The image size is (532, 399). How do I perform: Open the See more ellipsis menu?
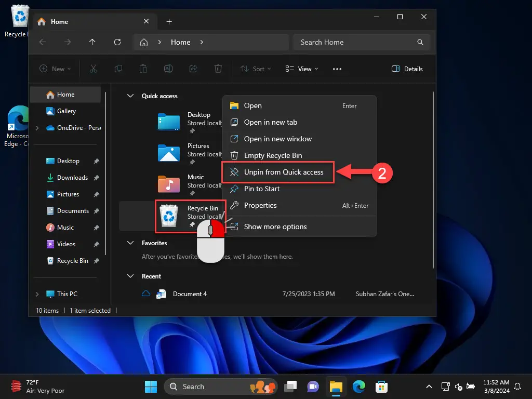pos(337,69)
